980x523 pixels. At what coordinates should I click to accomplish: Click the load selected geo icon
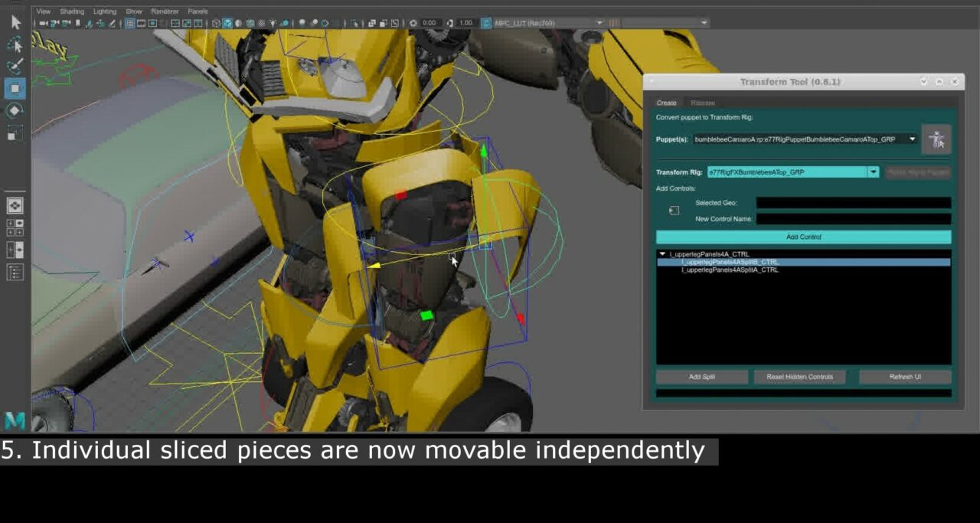tap(674, 211)
